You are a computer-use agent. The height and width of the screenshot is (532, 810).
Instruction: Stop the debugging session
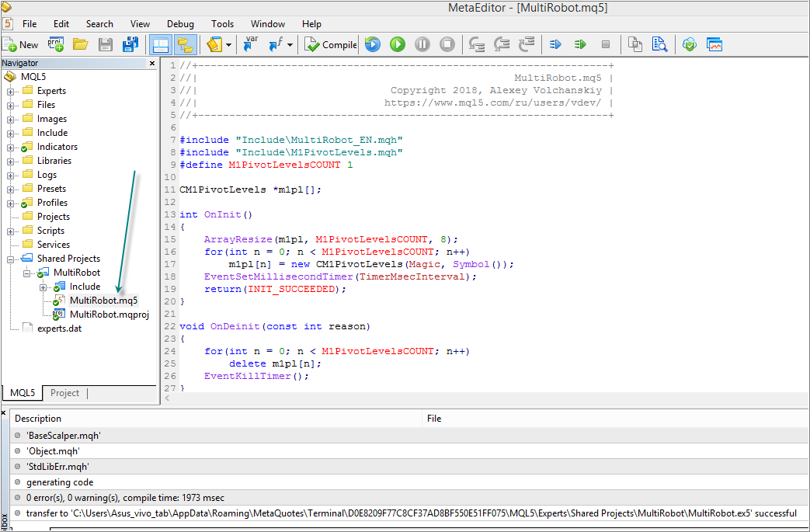click(447, 45)
